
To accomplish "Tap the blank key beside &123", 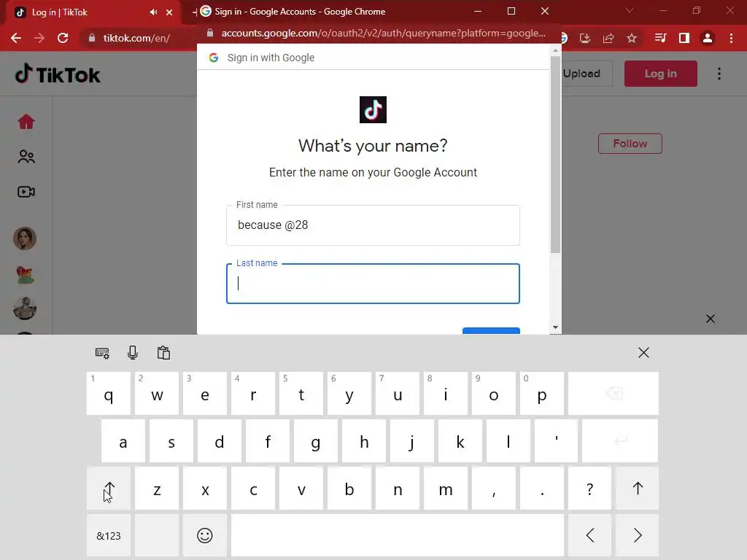I will 157,535.
